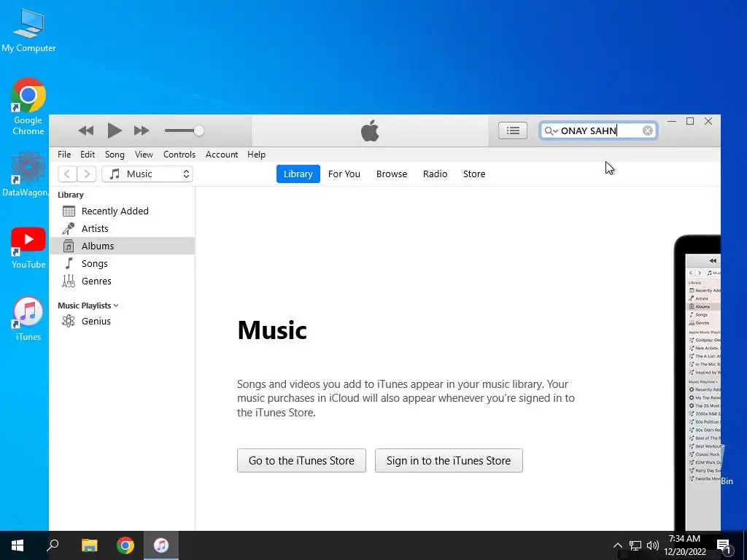This screenshot has width=747, height=560.
Task: Click the Genres guitars icon
Action: [69, 281]
